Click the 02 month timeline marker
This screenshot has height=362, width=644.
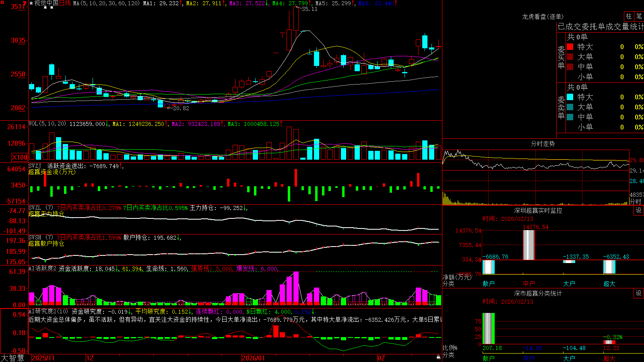(x=381, y=358)
